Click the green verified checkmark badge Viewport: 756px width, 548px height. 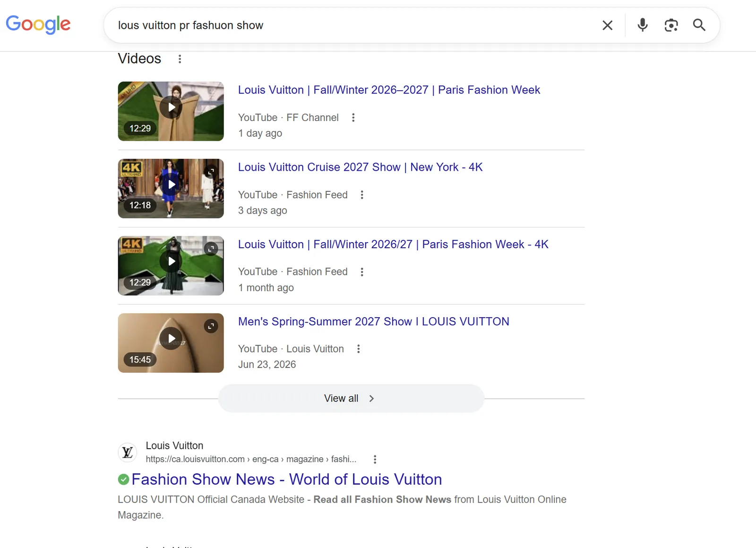click(x=123, y=479)
